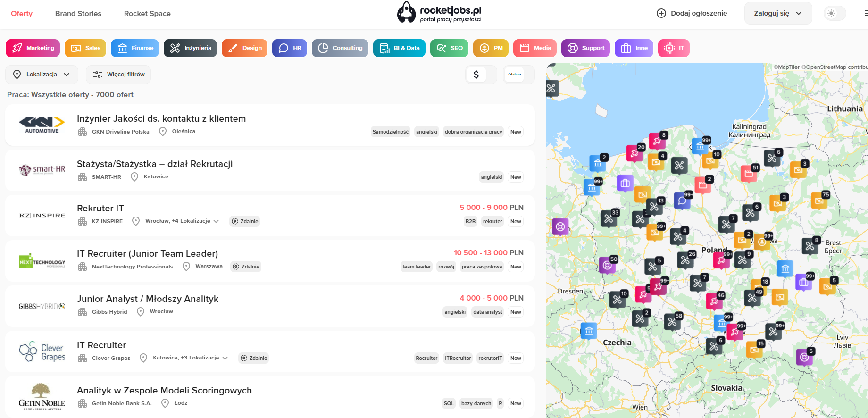Click the 'B2B' tag on Rekruter IT
The width and height of the screenshot is (868, 418).
[470, 221]
